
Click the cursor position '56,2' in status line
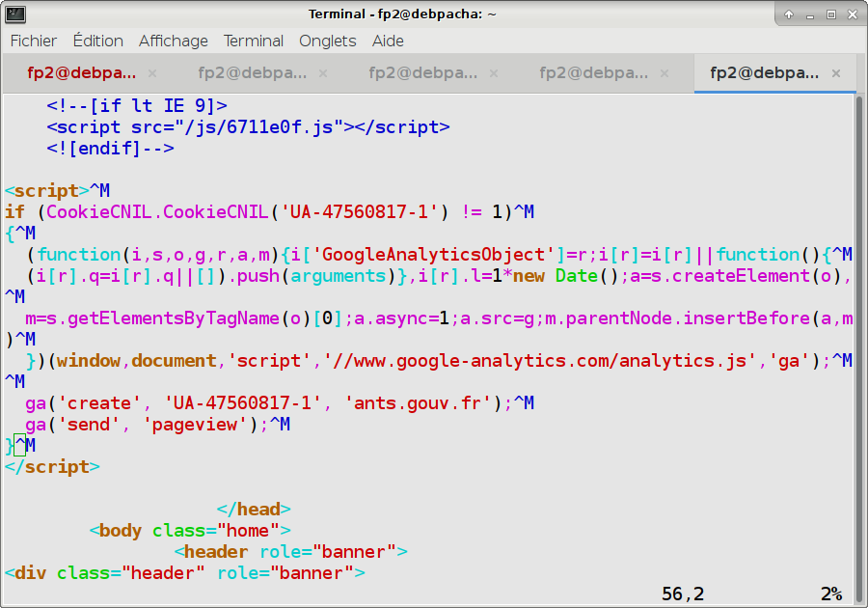(x=683, y=594)
